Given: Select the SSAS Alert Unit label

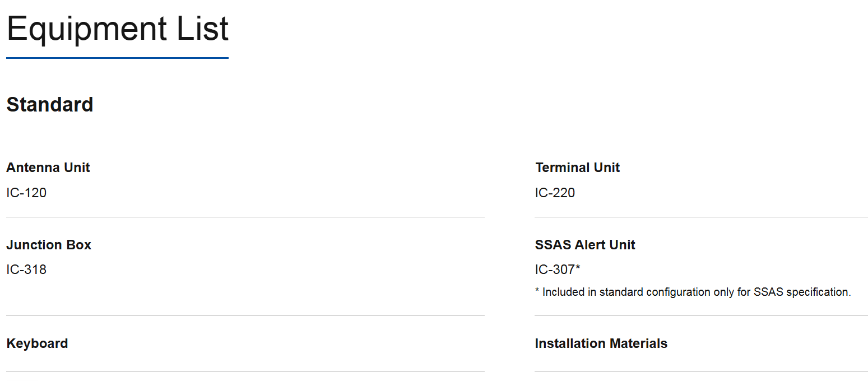Looking at the screenshot, I should (585, 245).
